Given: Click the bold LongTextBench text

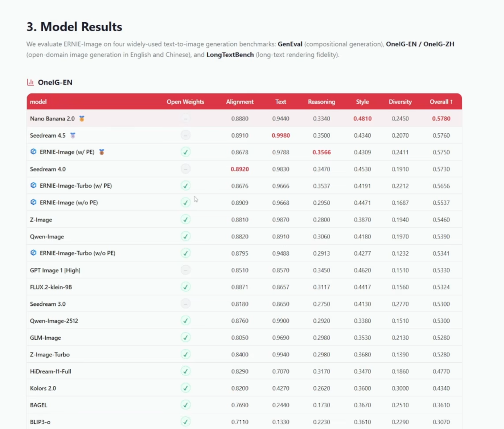Looking at the screenshot, I should 230,55.
